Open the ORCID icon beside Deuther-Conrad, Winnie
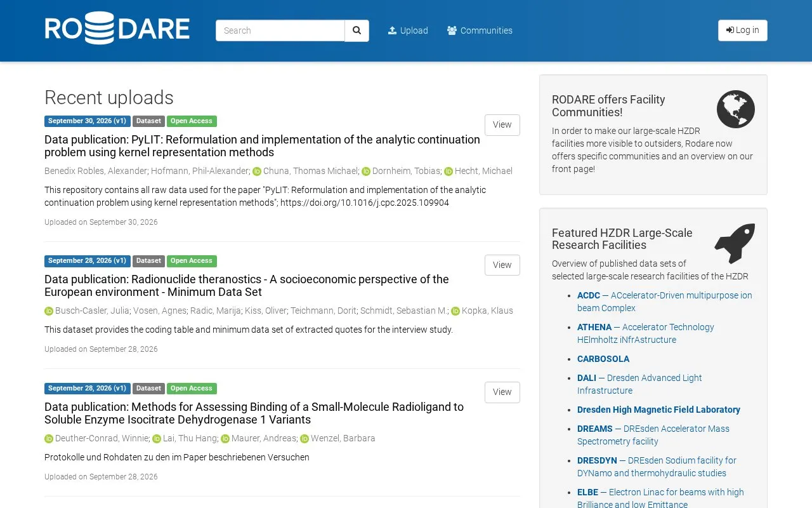The width and height of the screenshot is (812, 508). [49, 439]
